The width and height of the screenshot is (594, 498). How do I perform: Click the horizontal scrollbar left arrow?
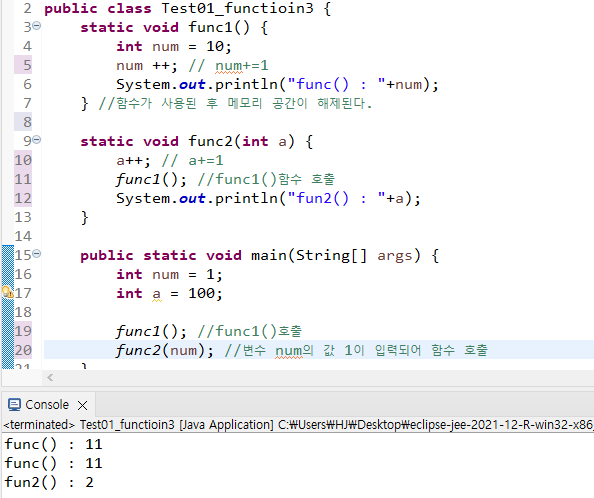click(x=50, y=378)
